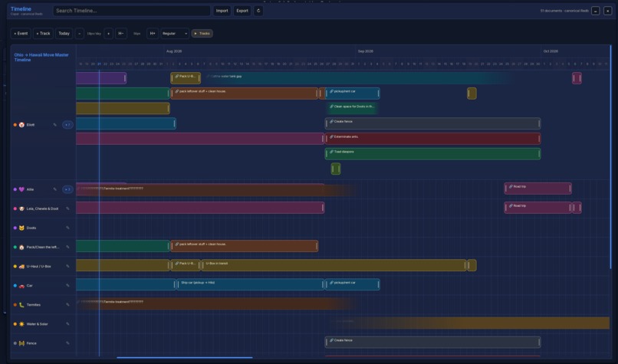
Task: Focus the Search Timeline input field
Action: tap(132, 11)
